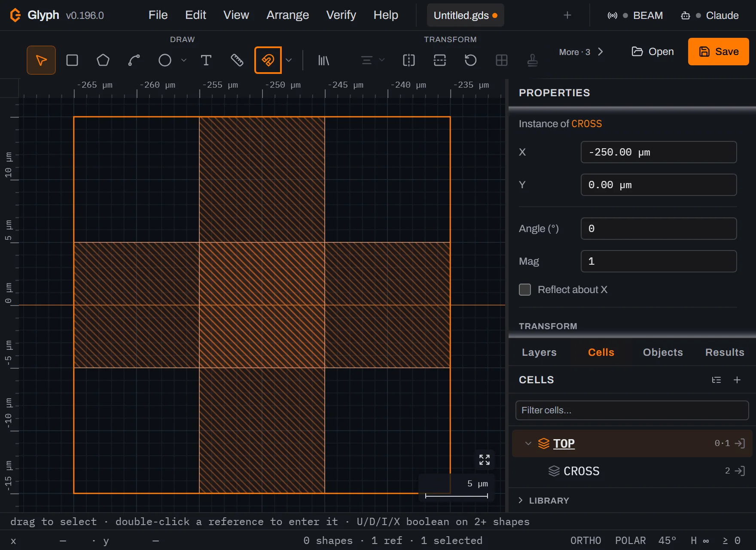The image size is (756, 550).
Task: Click the highlighted snap magnet tool
Action: click(x=268, y=60)
